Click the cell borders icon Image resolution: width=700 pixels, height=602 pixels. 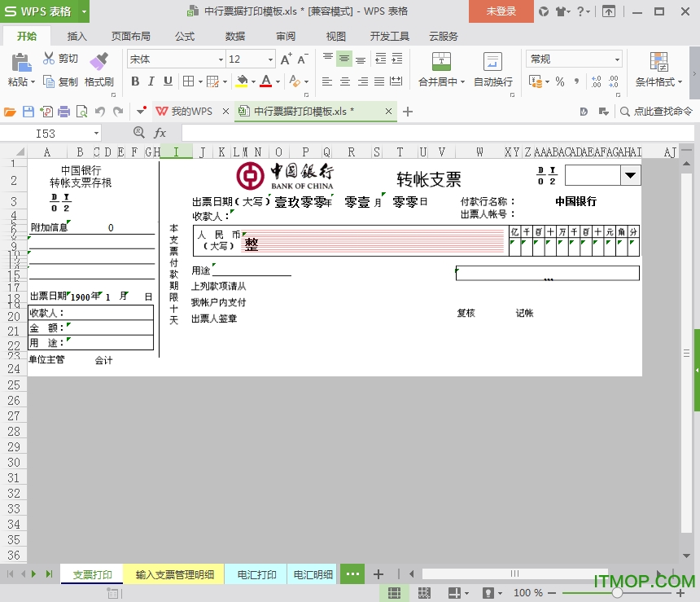(x=188, y=81)
